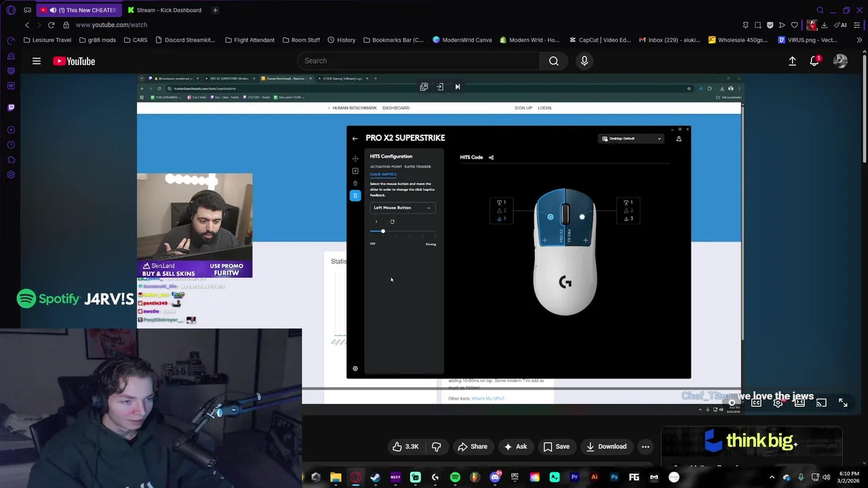This screenshot has height=488, width=868.
Task: Open Premiere Pro from the taskbar
Action: pyautogui.click(x=574, y=477)
